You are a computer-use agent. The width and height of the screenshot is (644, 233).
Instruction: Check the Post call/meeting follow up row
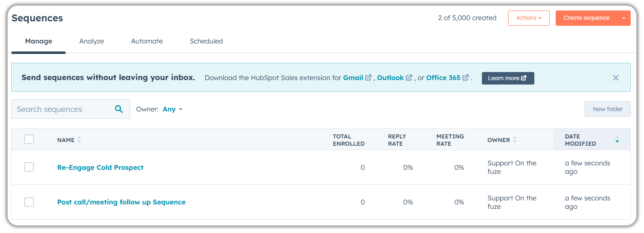(29, 202)
